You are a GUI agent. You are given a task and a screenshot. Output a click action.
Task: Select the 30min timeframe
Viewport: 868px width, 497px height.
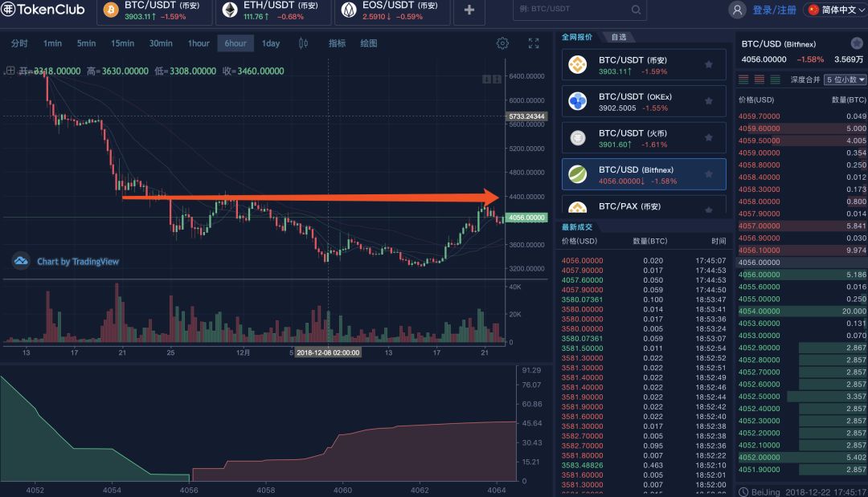161,43
